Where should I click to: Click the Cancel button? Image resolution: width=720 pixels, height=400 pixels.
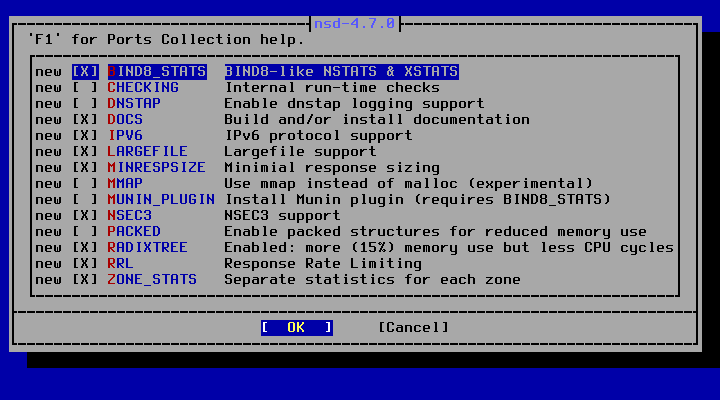click(x=414, y=327)
